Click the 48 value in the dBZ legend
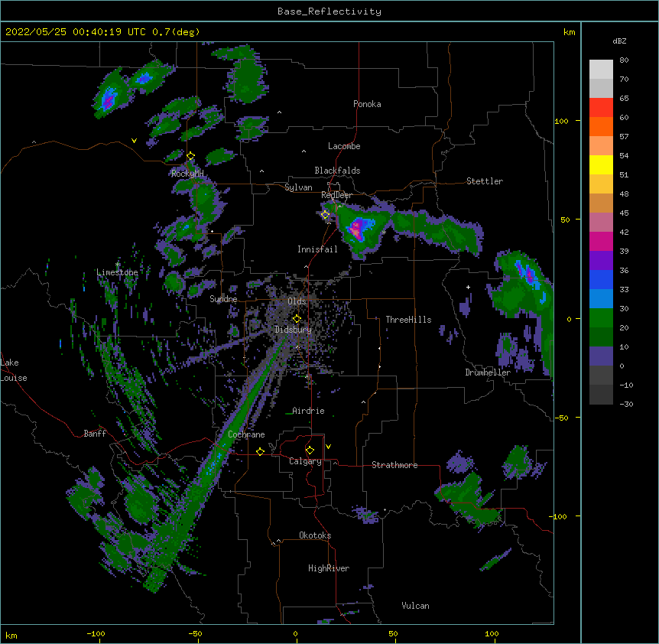The height and width of the screenshot is (644, 659). click(x=624, y=194)
